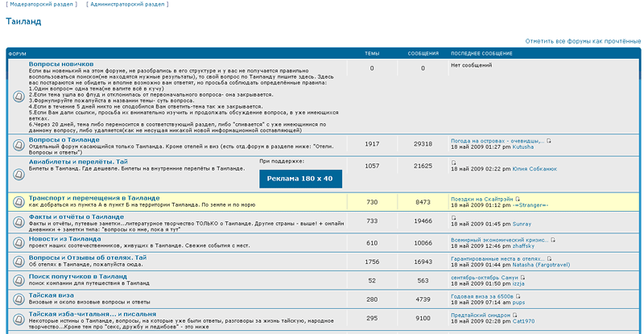
Task: Click message count 9100
Action: pyautogui.click(x=423, y=319)
